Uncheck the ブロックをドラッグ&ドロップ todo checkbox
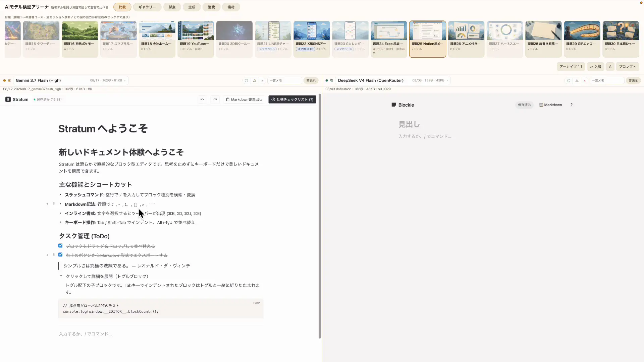This screenshot has width=644, height=362. click(60, 246)
